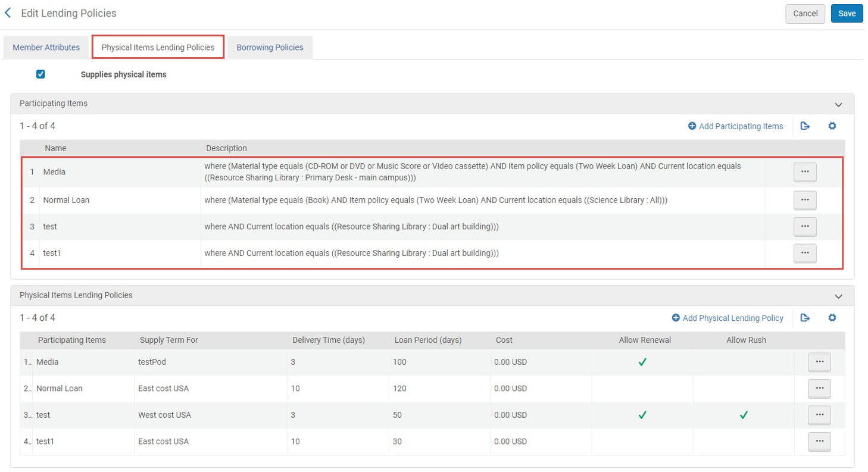Click the Loan Period (days) column header
This screenshot has height=472, width=868.
pos(428,340)
